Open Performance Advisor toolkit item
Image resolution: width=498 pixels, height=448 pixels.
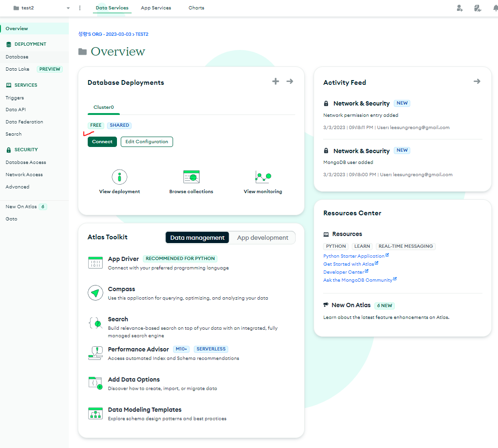139,350
